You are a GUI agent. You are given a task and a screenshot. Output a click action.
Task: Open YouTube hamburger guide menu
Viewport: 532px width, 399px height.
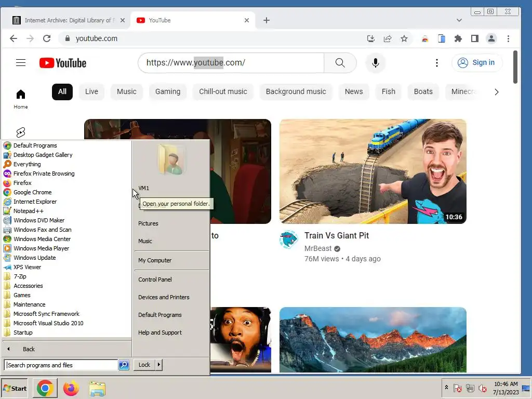(21, 63)
